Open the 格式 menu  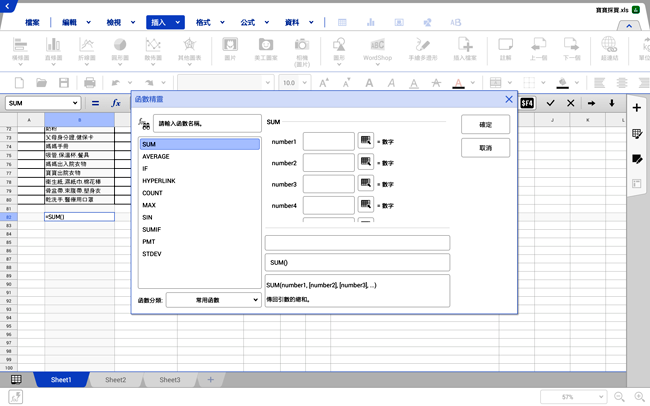[x=210, y=22]
